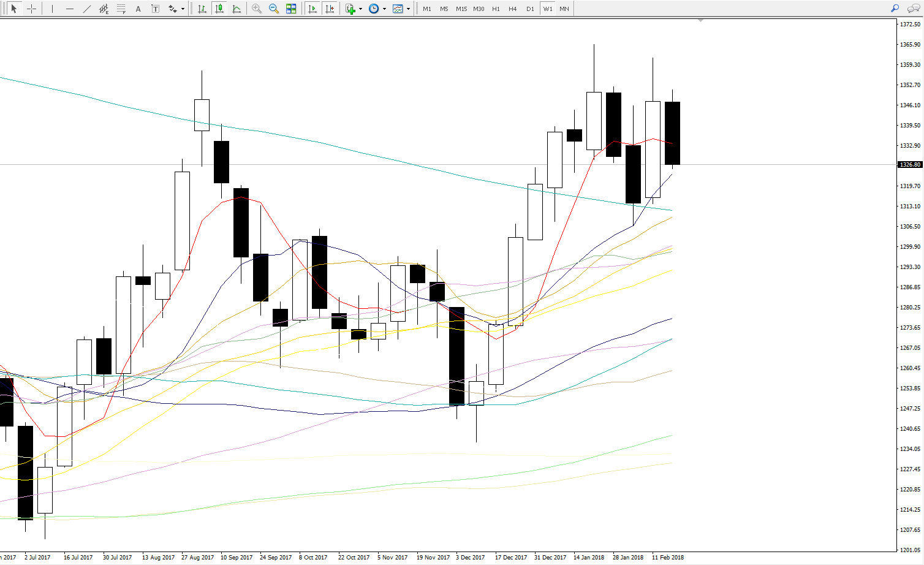The height and width of the screenshot is (565, 924).
Task: Expand the arrows objects dropdown
Action: coord(183,9)
